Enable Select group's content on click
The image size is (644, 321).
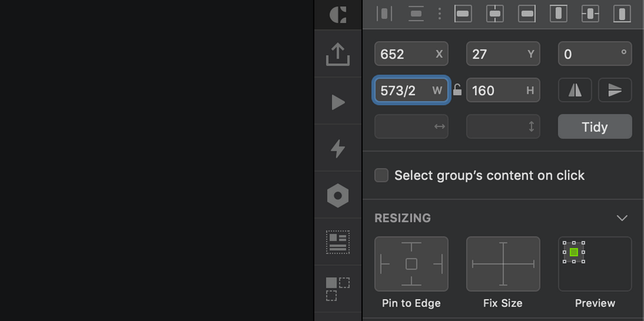point(382,175)
